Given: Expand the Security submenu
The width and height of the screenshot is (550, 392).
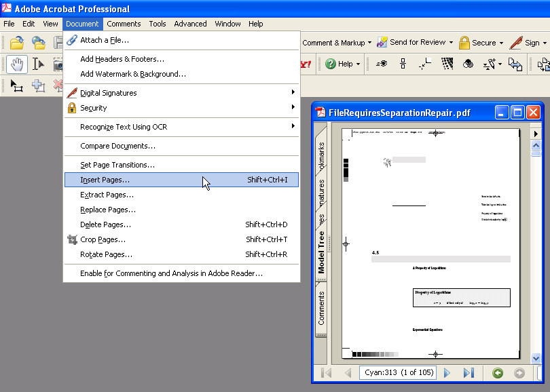Looking at the screenshot, I should point(293,107).
